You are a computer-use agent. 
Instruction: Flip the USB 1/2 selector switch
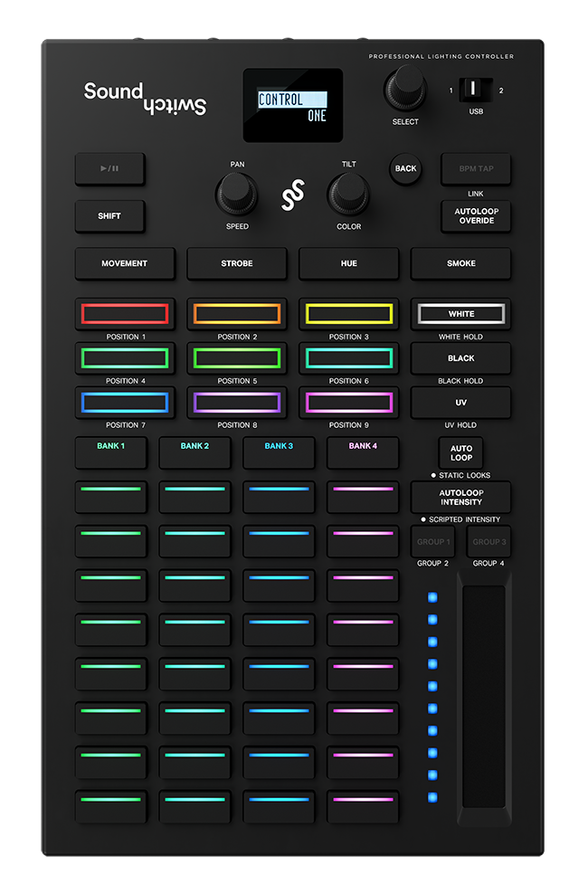pos(475,90)
